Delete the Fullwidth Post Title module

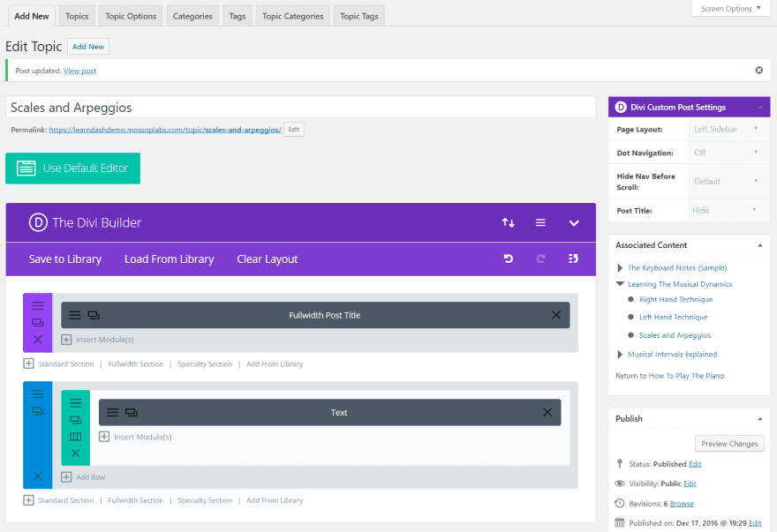pyautogui.click(x=556, y=315)
